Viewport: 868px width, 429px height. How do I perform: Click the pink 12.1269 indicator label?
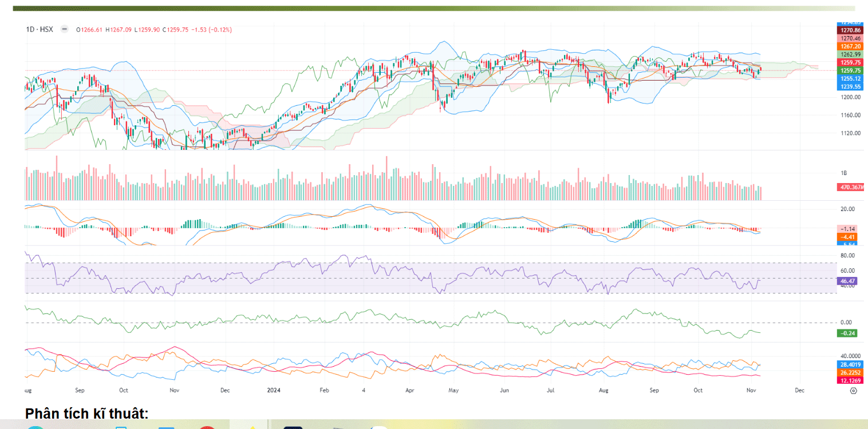tap(850, 380)
